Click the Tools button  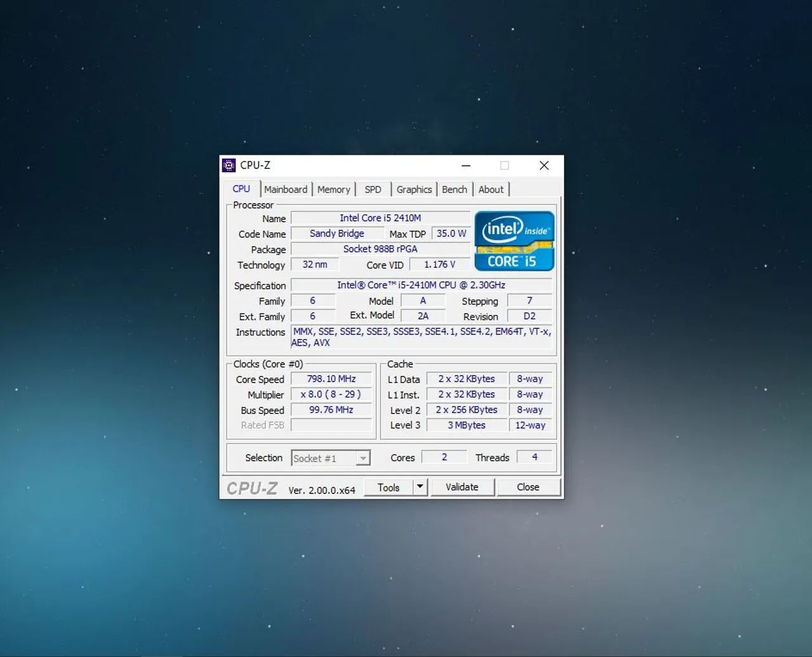pyautogui.click(x=388, y=488)
